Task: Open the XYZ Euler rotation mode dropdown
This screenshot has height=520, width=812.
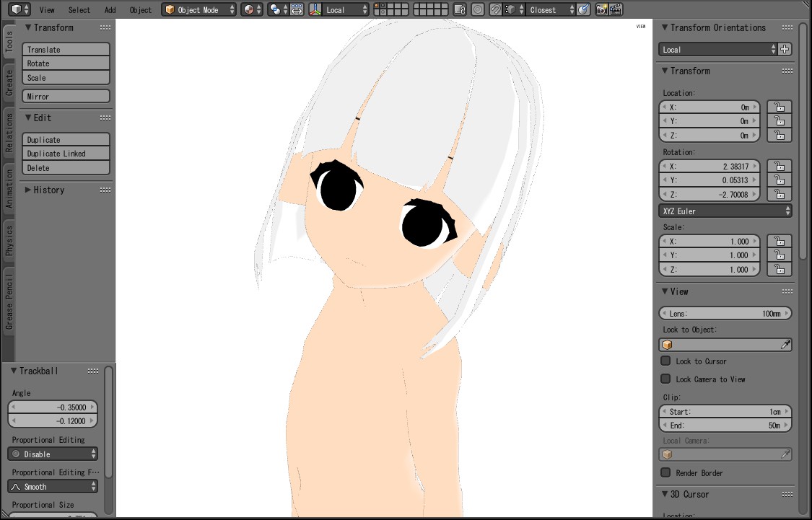Action: click(725, 211)
